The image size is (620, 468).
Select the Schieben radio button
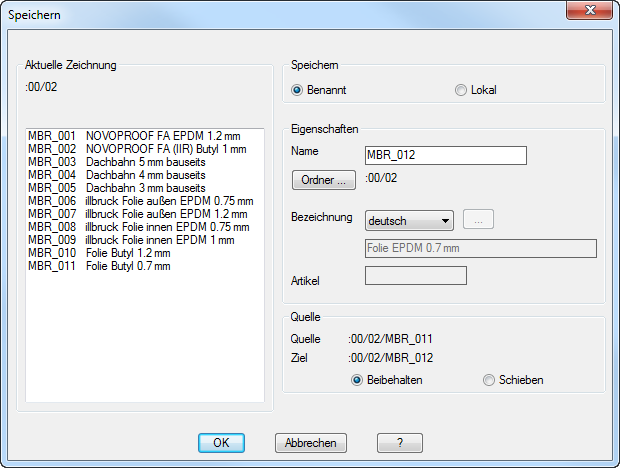[489, 380]
